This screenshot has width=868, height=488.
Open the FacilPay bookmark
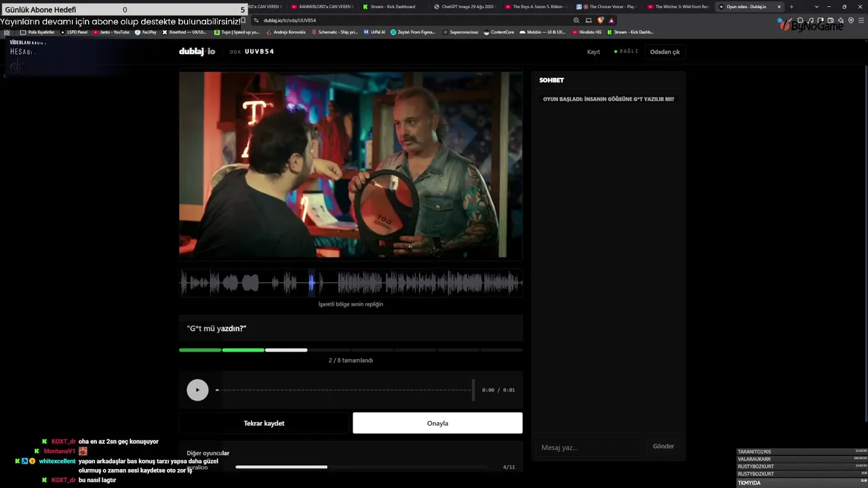[x=146, y=32]
